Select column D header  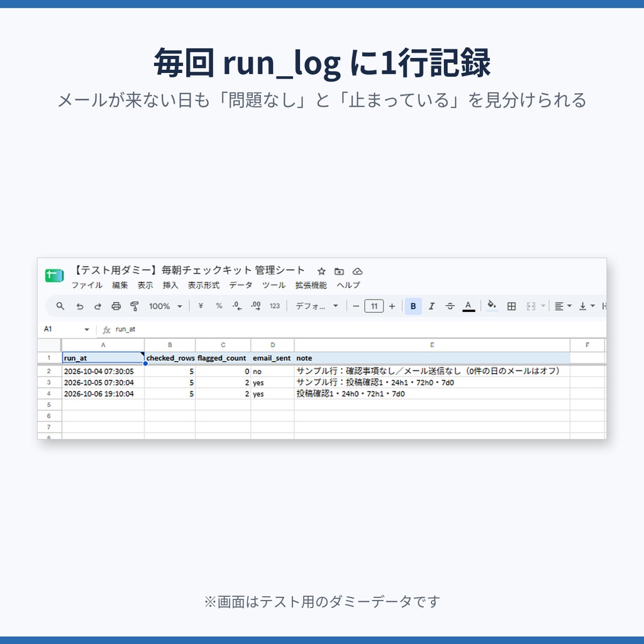[273, 345]
